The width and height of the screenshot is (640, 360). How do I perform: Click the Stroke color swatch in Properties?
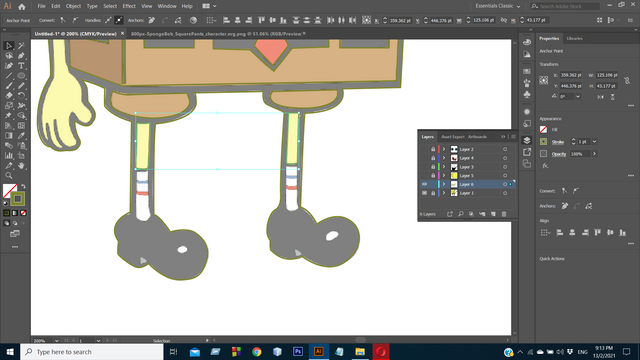[x=543, y=142]
